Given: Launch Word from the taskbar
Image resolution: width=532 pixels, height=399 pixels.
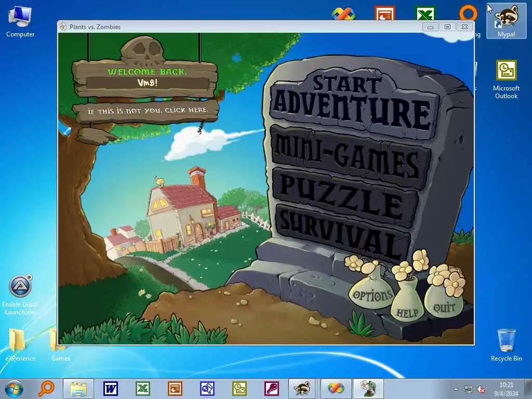Looking at the screenshot, I should [111, 389].
